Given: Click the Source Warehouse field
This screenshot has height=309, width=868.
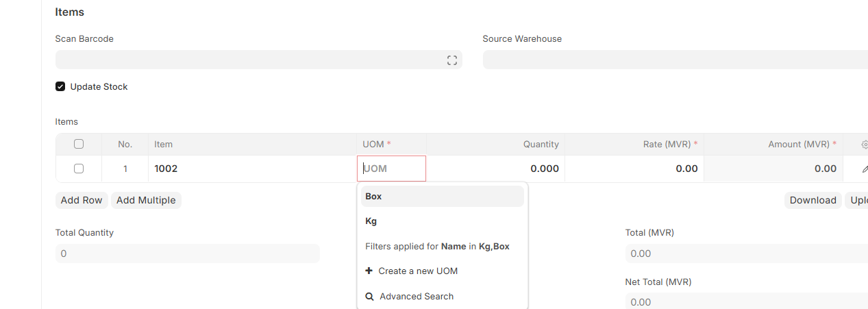Looking at the screenshot, I should click(675, 60).
